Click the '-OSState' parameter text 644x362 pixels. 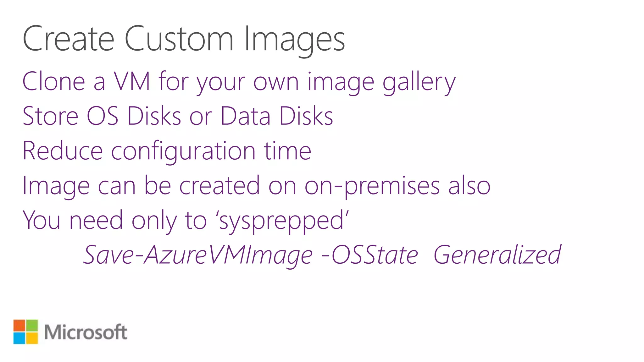[x=370, y=255]
